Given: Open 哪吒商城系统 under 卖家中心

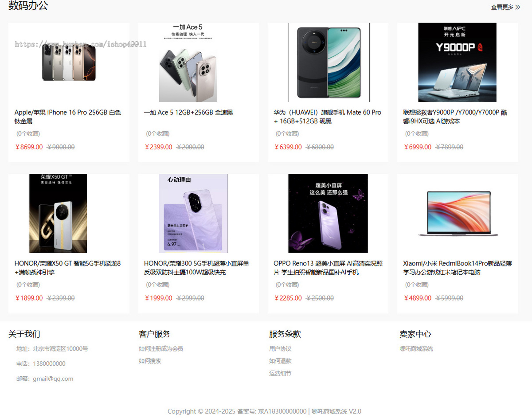Looking at the screenshot, I should click(x=416, y=349).
